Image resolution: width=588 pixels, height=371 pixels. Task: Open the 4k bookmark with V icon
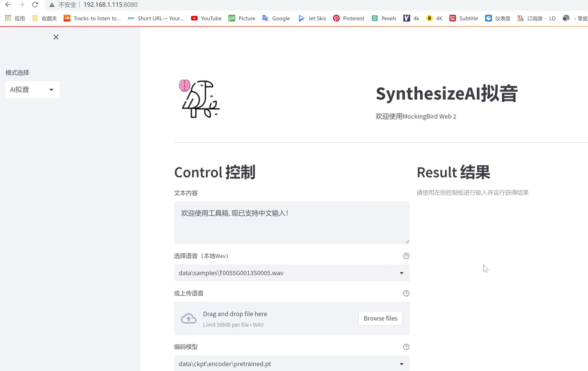click(411, 18)
